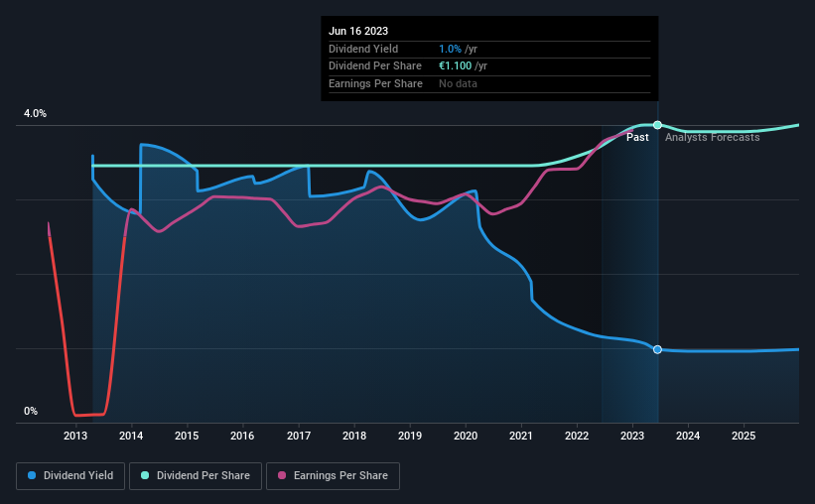Click the 2023 x-axis label
The height and width of the screenshot is (504, 815).
tap(632, 436)
